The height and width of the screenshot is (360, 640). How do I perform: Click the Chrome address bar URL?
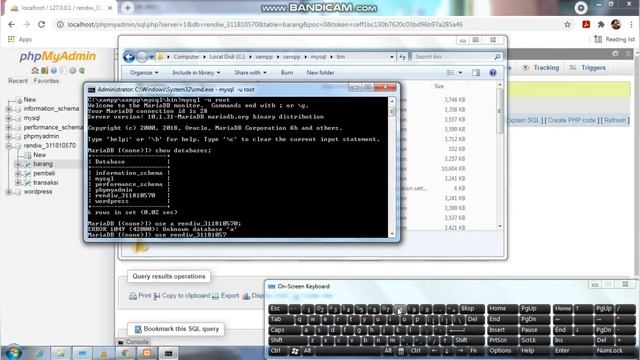click(x=265, y=24)
